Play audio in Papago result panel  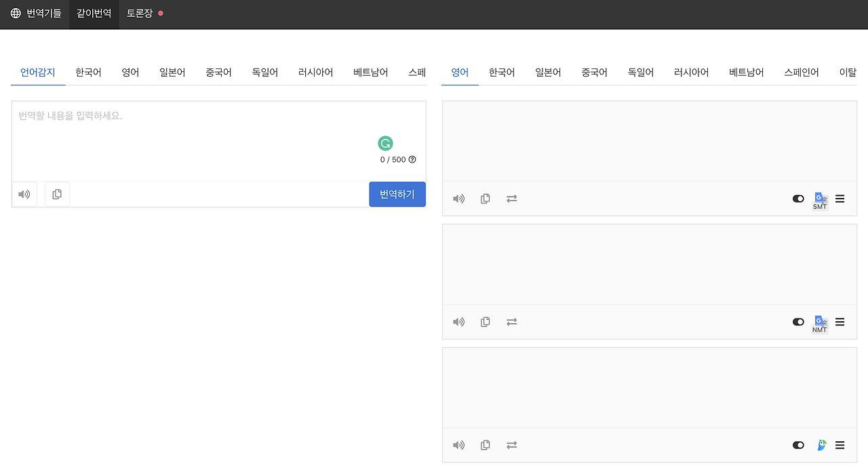coord(459,445)
